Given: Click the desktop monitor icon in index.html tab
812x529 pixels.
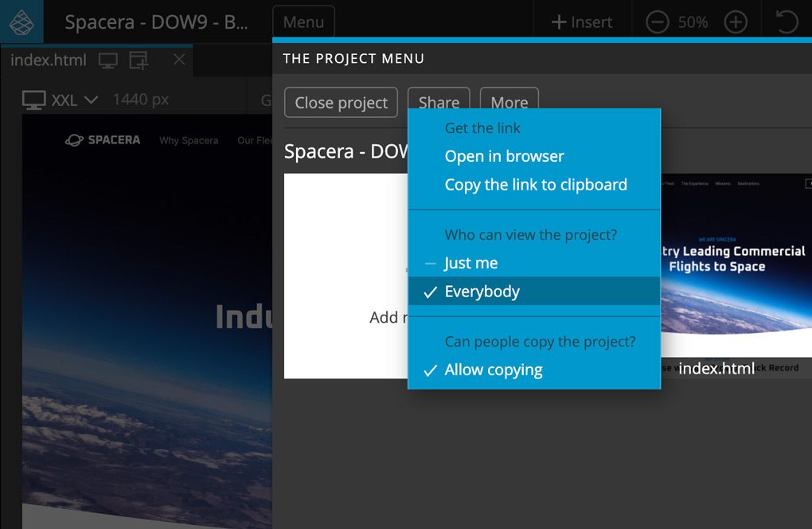Looking at the screenshot, I should tap(108, 61).
